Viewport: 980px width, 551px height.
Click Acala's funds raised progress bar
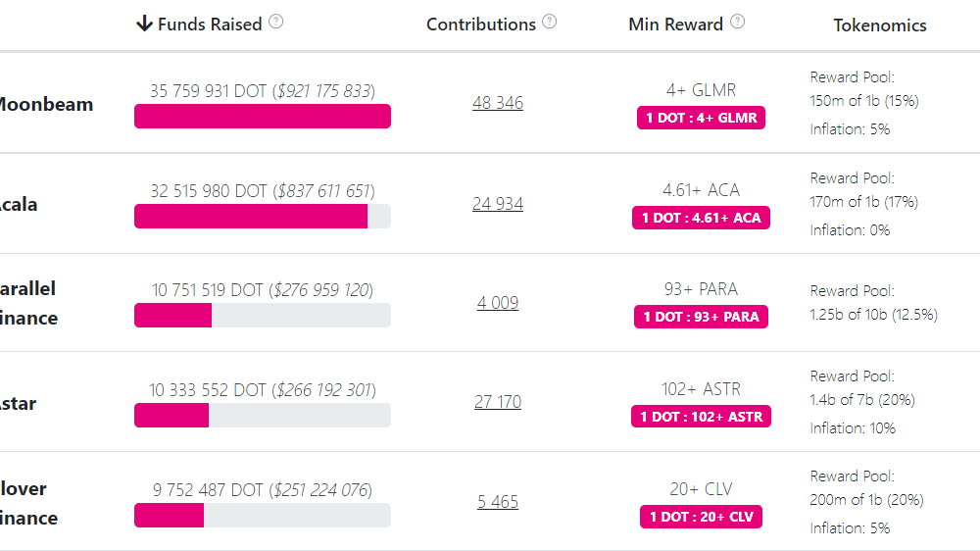tap(263, 217)
